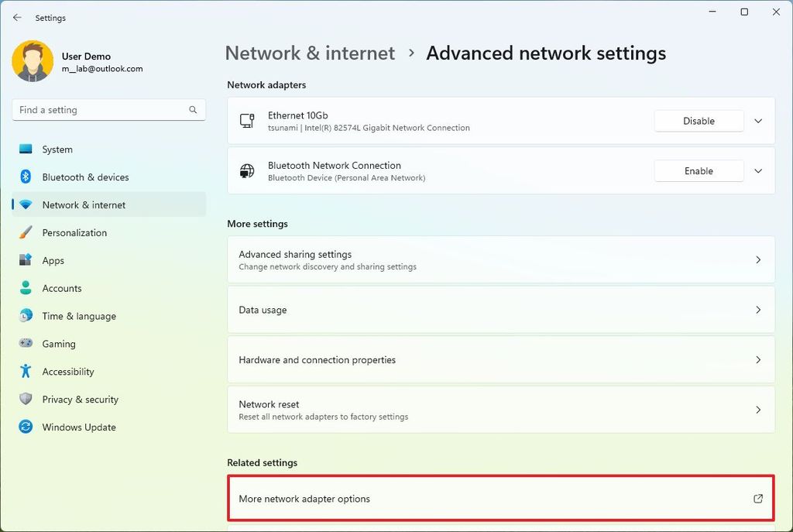
Task: Click the back arrow
Action: (x=17, y=17)
